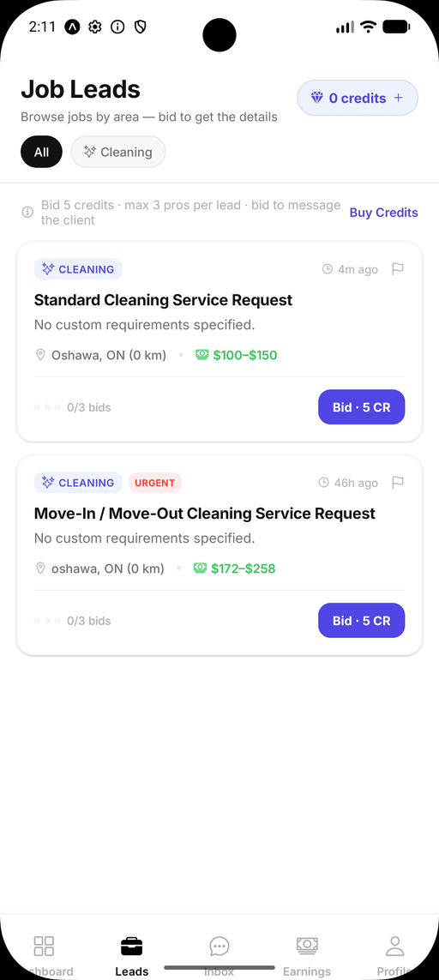Tap the flag icon on Move-In/Move-Out lead
Viewport: 439px width, 980px height.
(x=397, y=483)
